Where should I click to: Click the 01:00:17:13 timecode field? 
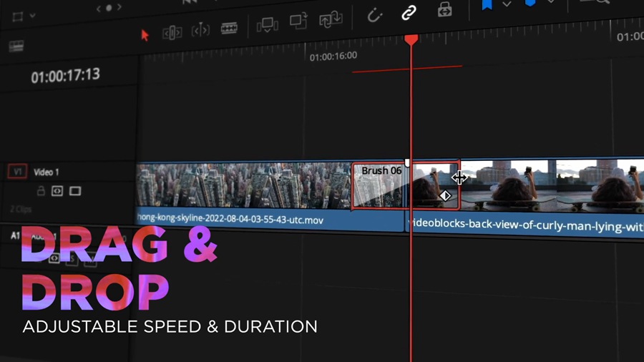(x=65, y=75)
